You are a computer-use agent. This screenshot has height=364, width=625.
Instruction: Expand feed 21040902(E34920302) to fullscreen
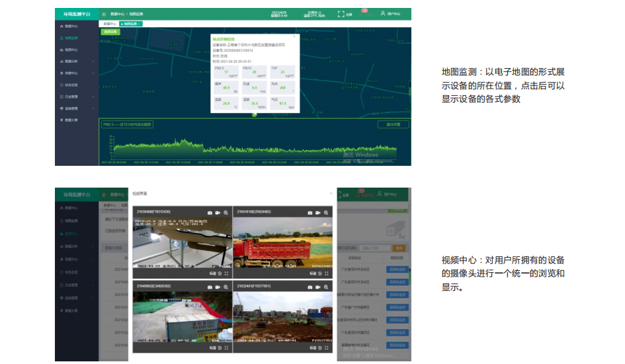click(x=226, y=347)
